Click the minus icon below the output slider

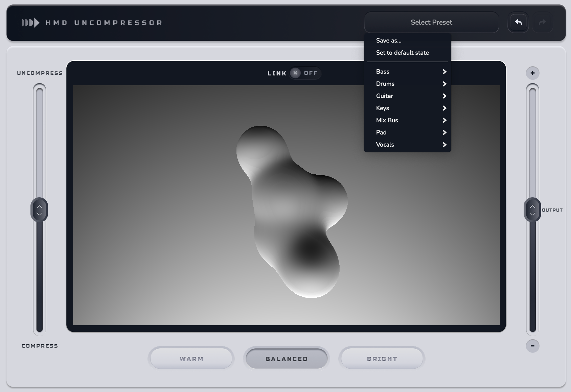click(533, 346)
